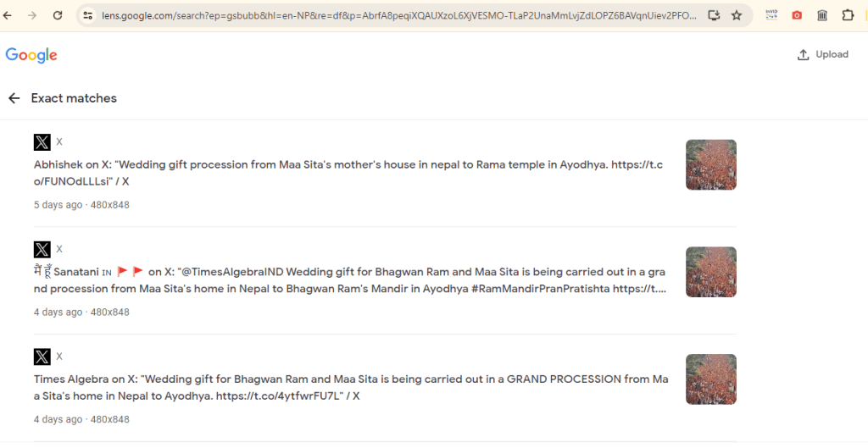Screen dimensions: 868x448
Task: Click thumbnail beside the Sanatani result
Action: pos(710,272)
